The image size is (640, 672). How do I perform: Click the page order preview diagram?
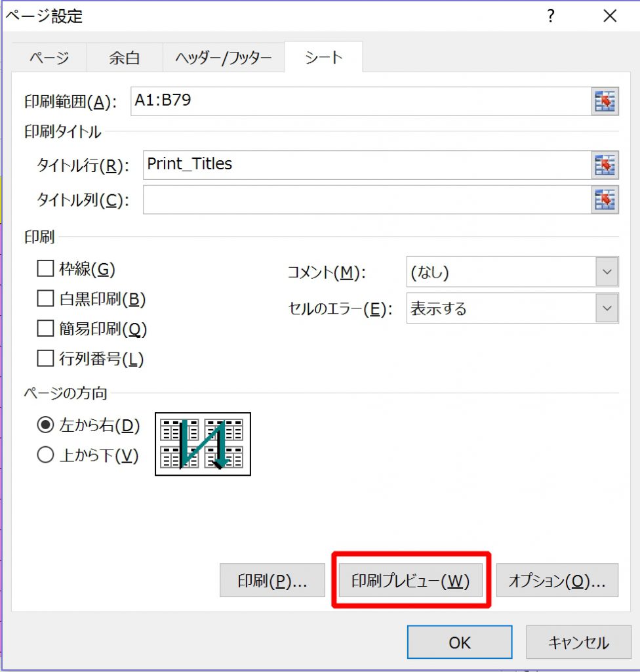203,444
